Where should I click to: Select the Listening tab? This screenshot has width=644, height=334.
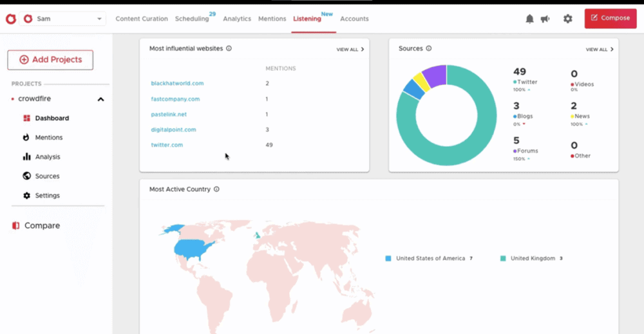pos(307,19)
